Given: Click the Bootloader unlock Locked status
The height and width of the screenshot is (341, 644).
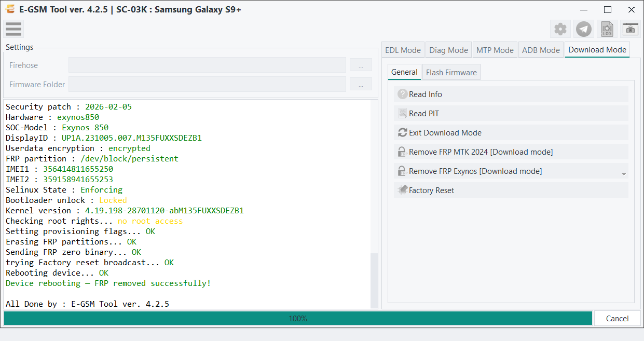Looking at the screenshot, I should click(x=113, y=200).
